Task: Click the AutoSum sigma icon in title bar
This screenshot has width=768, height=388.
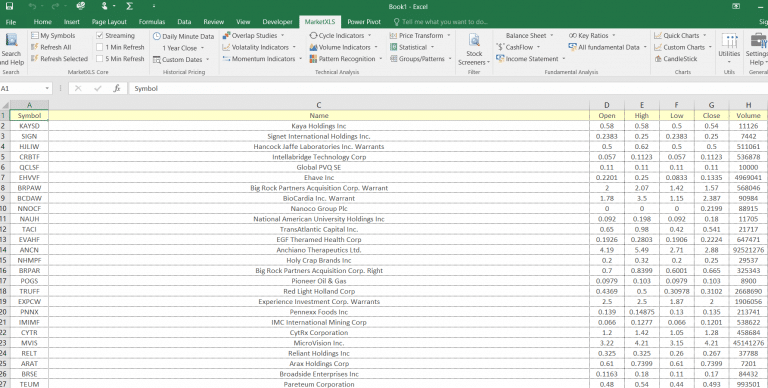Action: tap(129, 6)
